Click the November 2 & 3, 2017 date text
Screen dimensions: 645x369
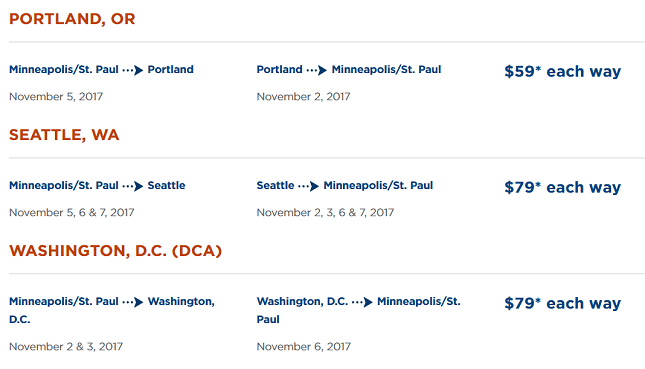(x=66, y=347)
